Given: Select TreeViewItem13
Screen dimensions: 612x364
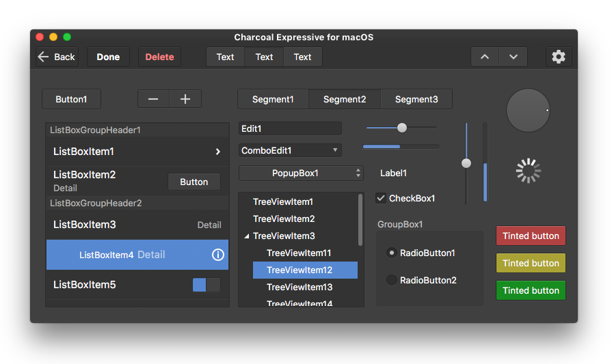Looking at the screenshot, I should coord(300,288).
